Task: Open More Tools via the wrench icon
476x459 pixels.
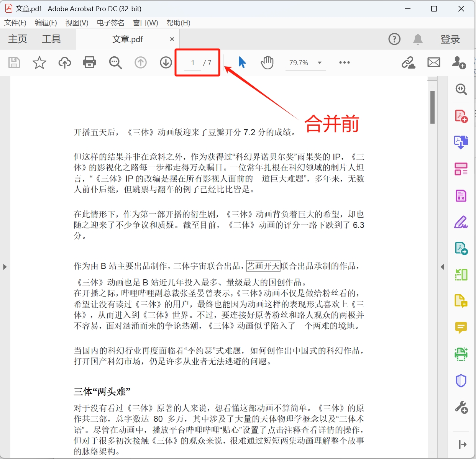Action: pos(461,407)
